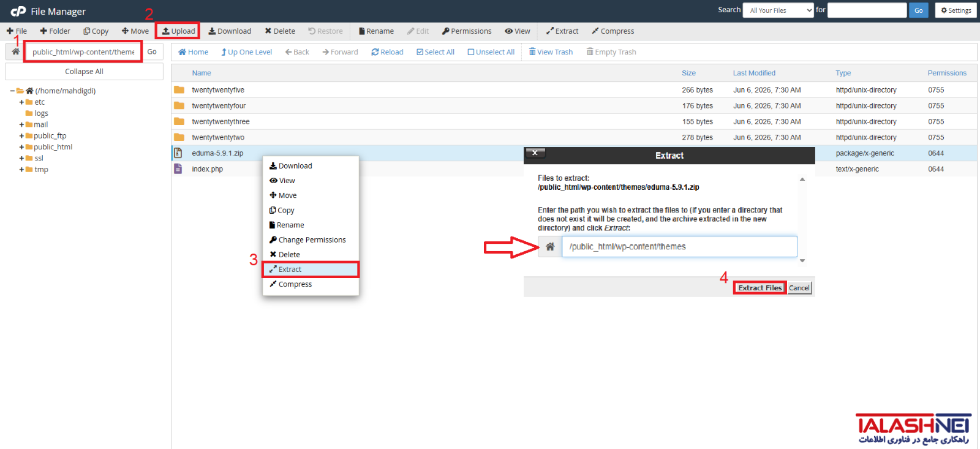Reload the file list
Image resolution: width=980 pixels, height=449 pixels.
point(387,52)
